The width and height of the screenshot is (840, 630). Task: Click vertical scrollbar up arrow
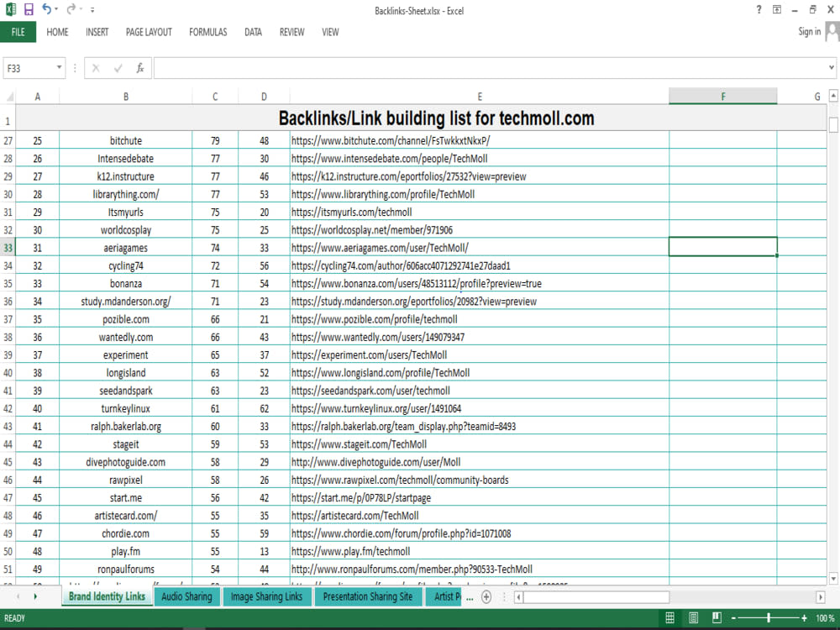[x=833, y=97]
